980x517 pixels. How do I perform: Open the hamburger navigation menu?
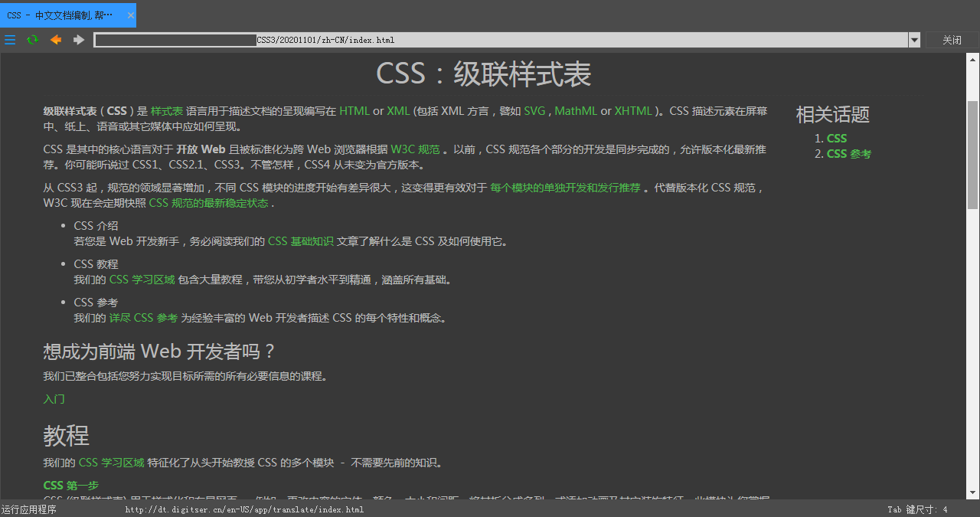pyautogui.click(x=10, y=40)
